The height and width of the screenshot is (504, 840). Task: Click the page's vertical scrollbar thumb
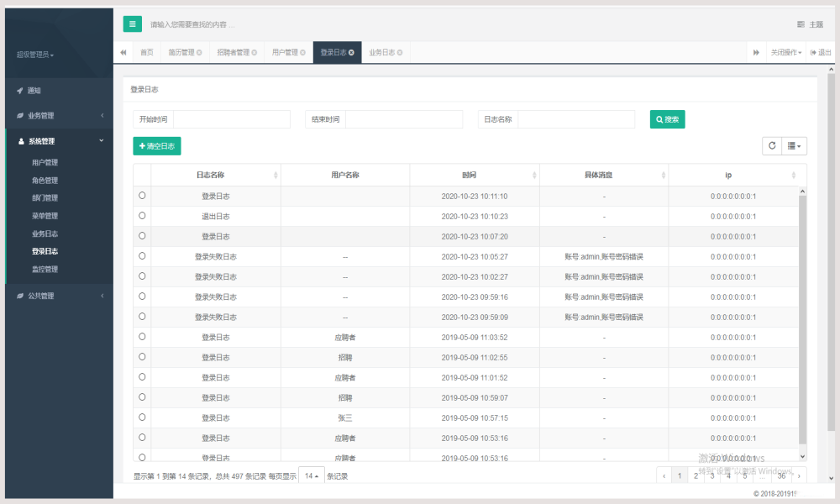(832, 252)
